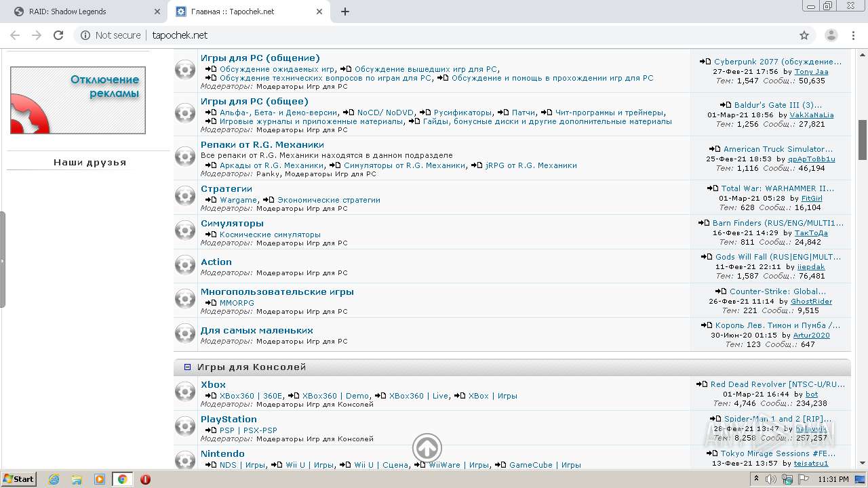The height and width of the screenshot is (488, 868).
Task: Open Internet Explorer from the taskbar
Action: click(54, 479)
